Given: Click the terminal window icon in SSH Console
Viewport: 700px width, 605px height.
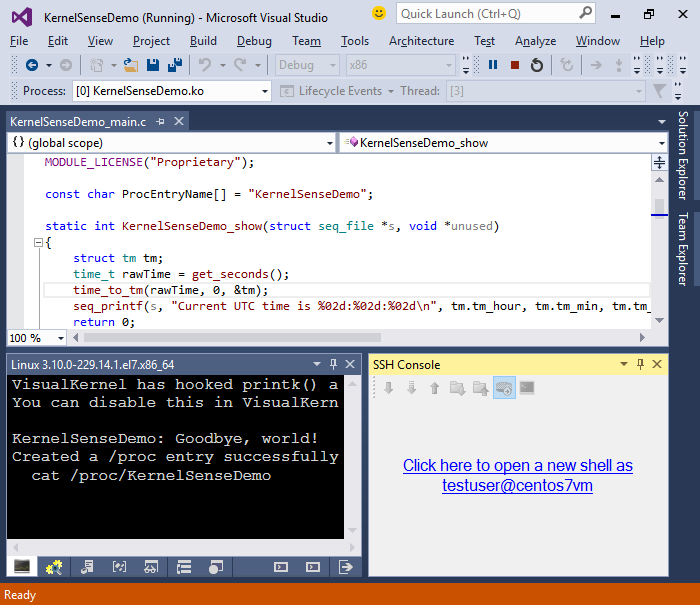Looking at the screenshot, I should coord(527,388).
